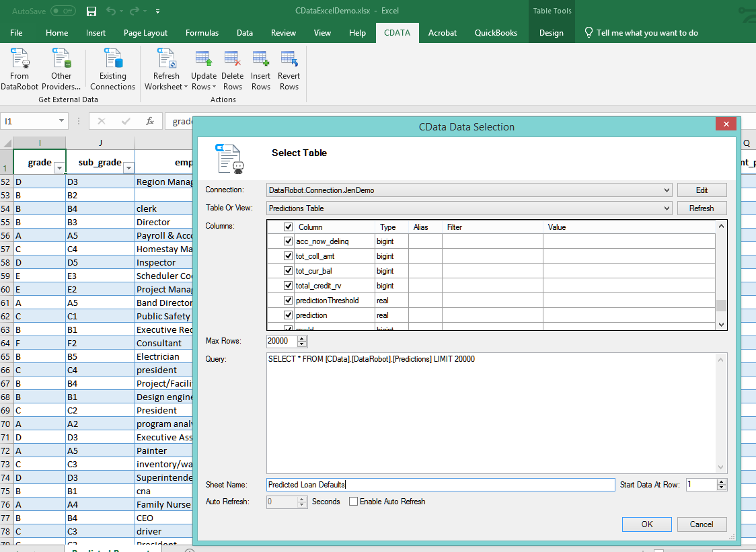Open the sub_grade column filter dropdown
The height and width of the screenshot is (552, 756).
pos(128,167)
